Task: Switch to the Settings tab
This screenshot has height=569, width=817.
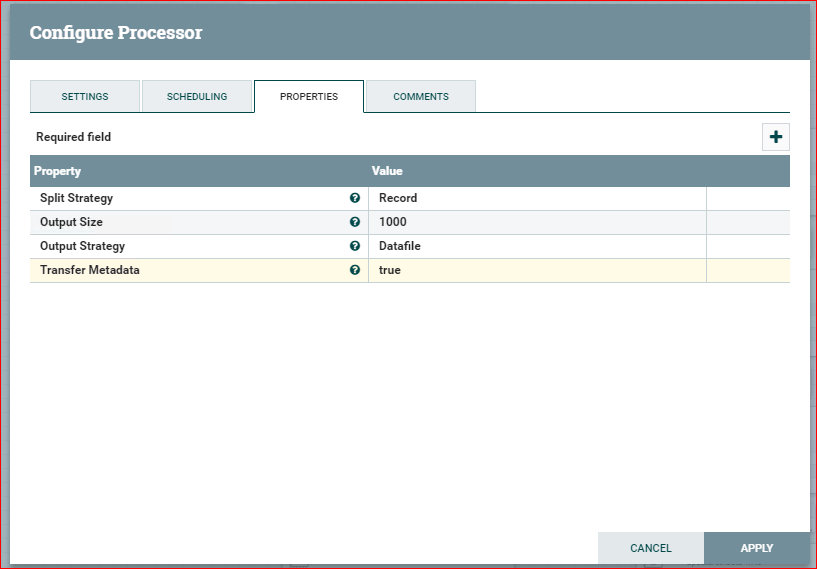Action: (x=85, y=97)
